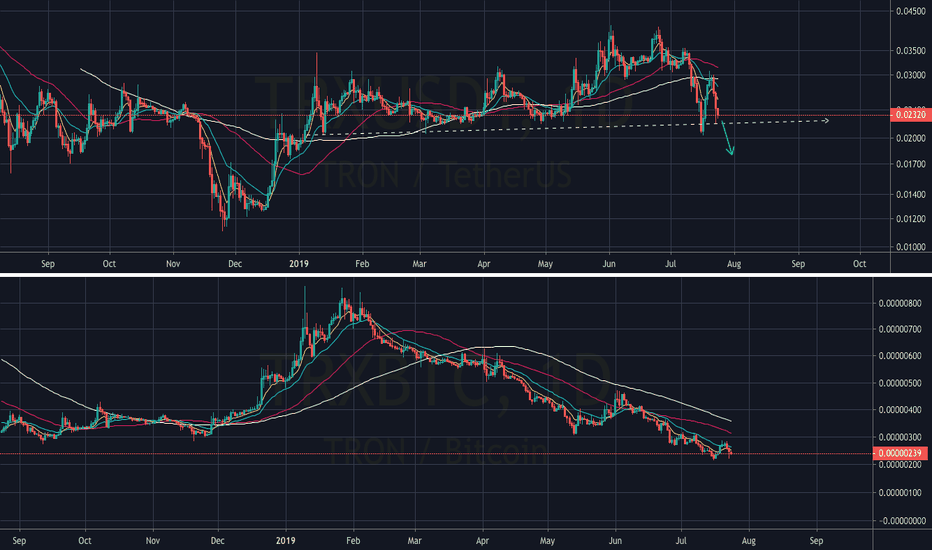The width and height of the screenshot is (932, 550).
Task: Select the 0.00000800 level on TRXBTC axis
Action: pos(900,303)
